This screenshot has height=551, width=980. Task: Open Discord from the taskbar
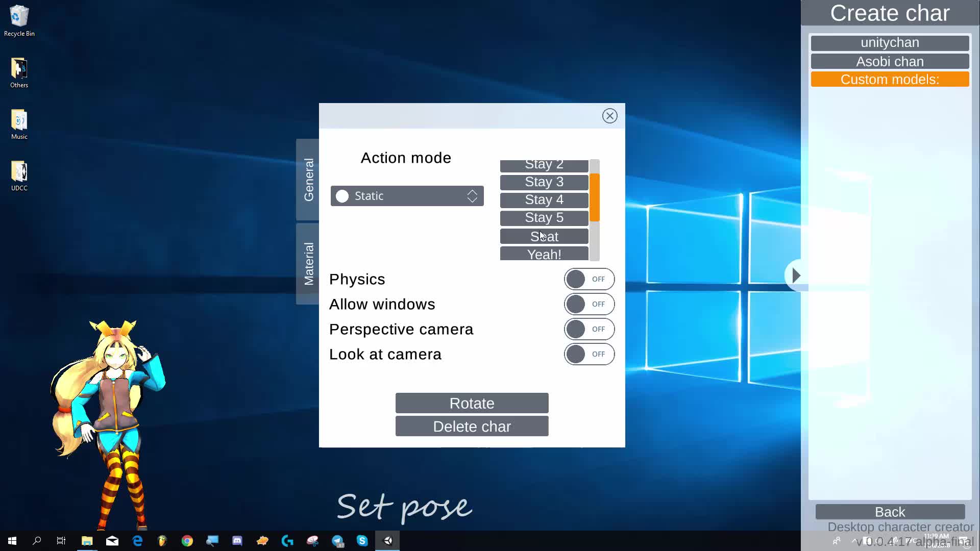(x=237, y=541)
